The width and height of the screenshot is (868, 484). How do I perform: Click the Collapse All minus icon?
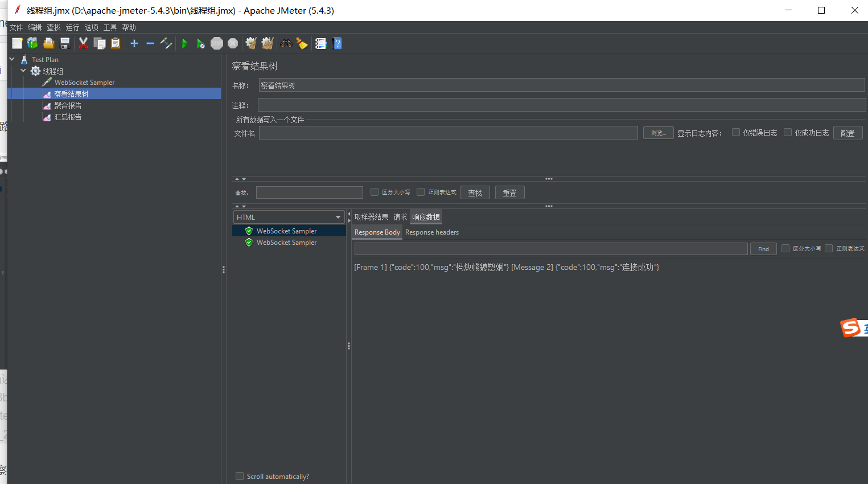pos(150,43)
